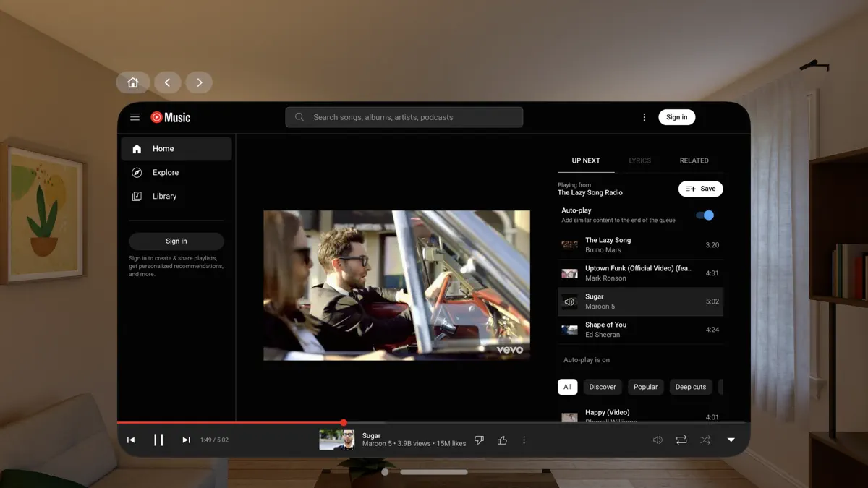Open options for the playing song
Screen dimensions: 868x488
click(524, 440)
